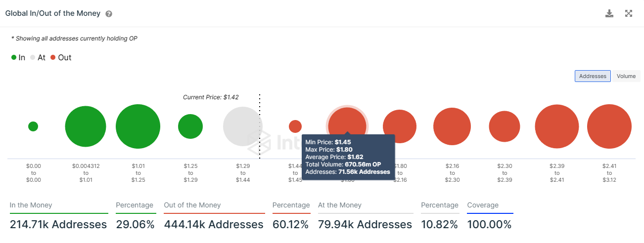This screenshot has width=644, height=243.
Task: Click the green $1.01 to $1.25 bubble
Action: click(x=138, y=126)
